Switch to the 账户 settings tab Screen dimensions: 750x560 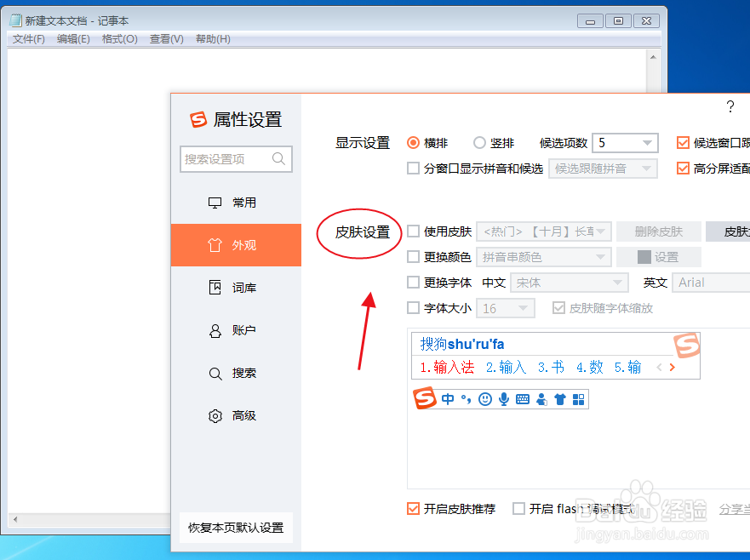(236, 330)
